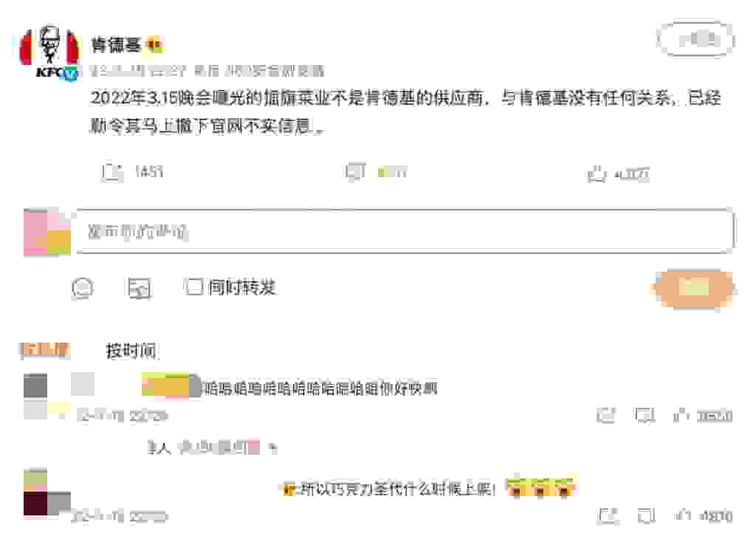Image resolution: width=756 pixels, height=539 pixels.
Task: Repost the first comment via its share icon
Action: [606, 415]
